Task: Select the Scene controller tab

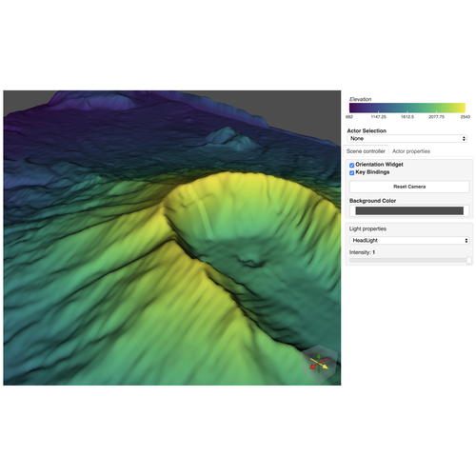Action: (x=366, y=151)
